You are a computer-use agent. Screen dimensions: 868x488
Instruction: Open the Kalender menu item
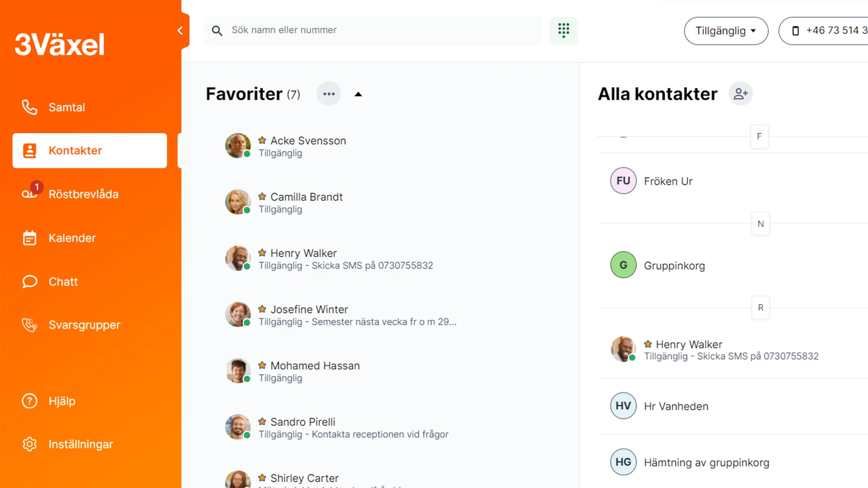pos(72,238)
